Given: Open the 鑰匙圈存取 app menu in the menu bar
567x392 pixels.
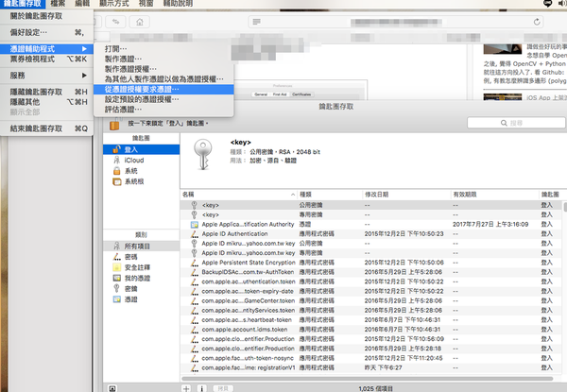Looking at the screenshot, I should click(x=23, y=4).
